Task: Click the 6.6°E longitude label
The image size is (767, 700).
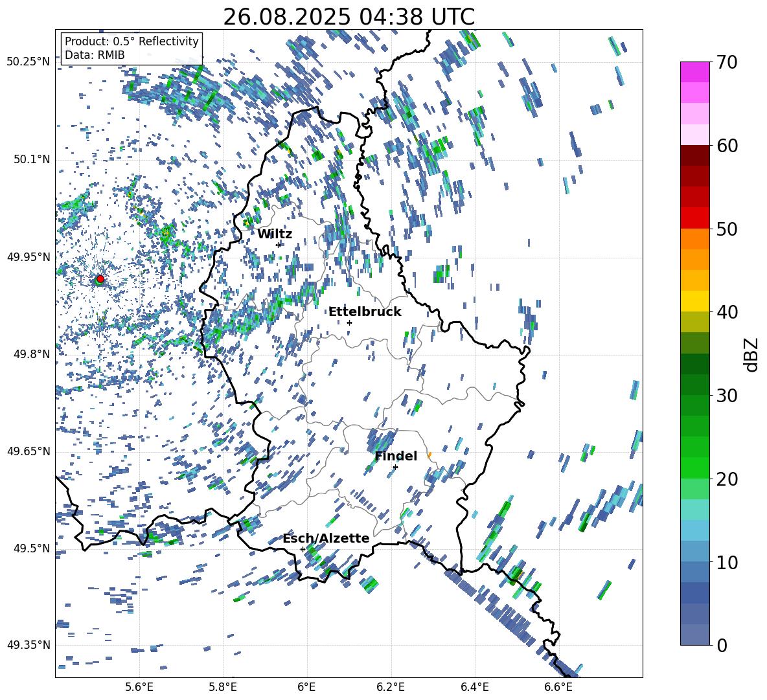Action: [x=558, y=687]
